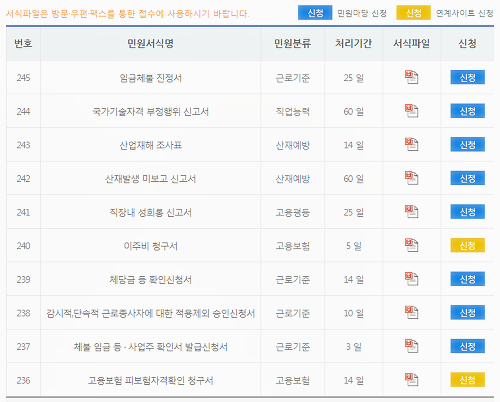
Task: Click category 고용보험 in row 240
Action: [293, 246]
